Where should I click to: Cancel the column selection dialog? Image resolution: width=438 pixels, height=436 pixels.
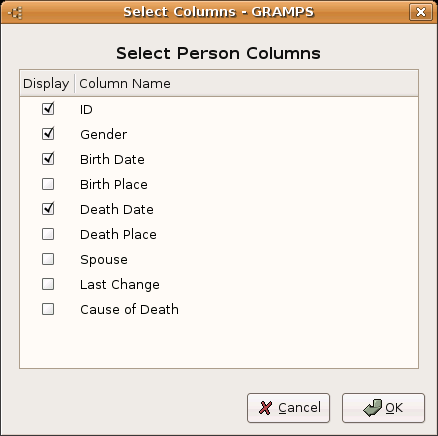[288, 408]
